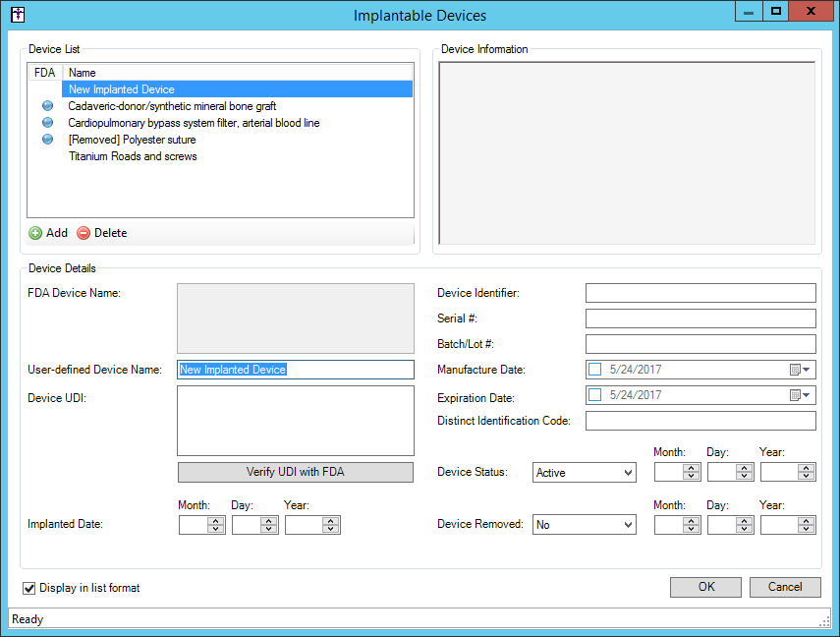The image size is (840, 637).
Task: Sort device list by Name column header
Action: [236, 73]
